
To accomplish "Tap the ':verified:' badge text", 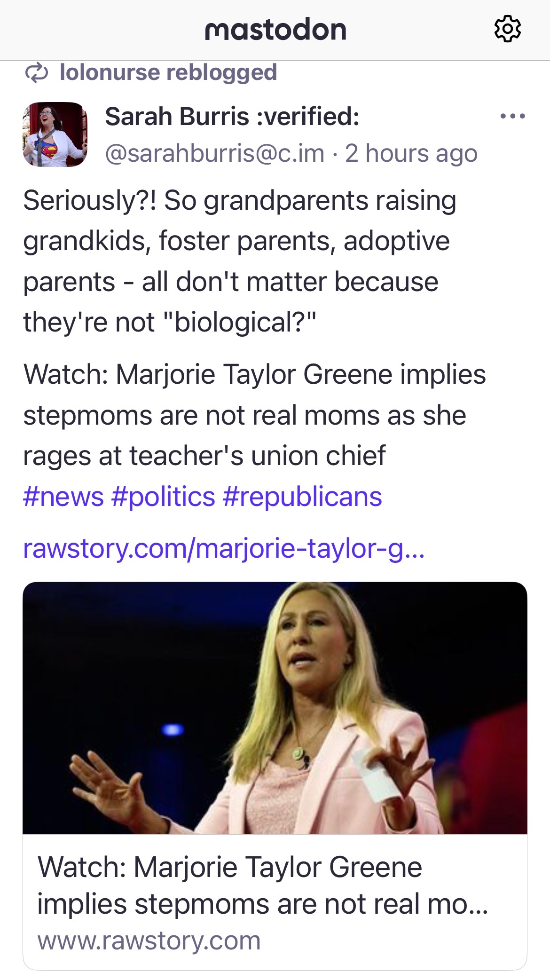I will 308,116.
